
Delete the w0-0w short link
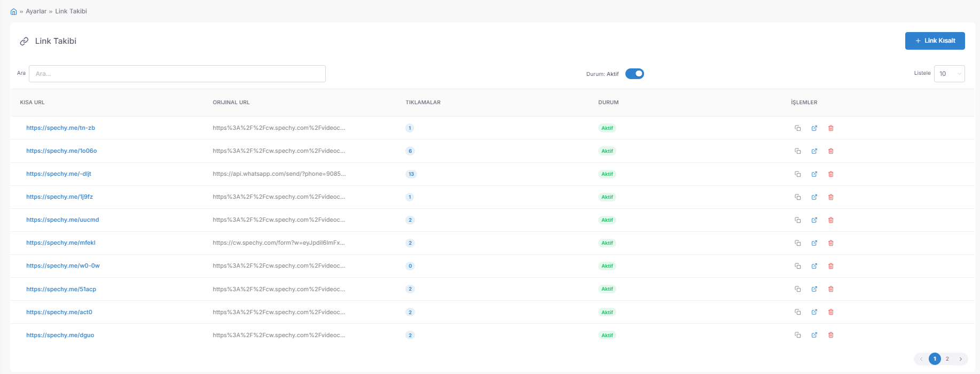[831, 266]
